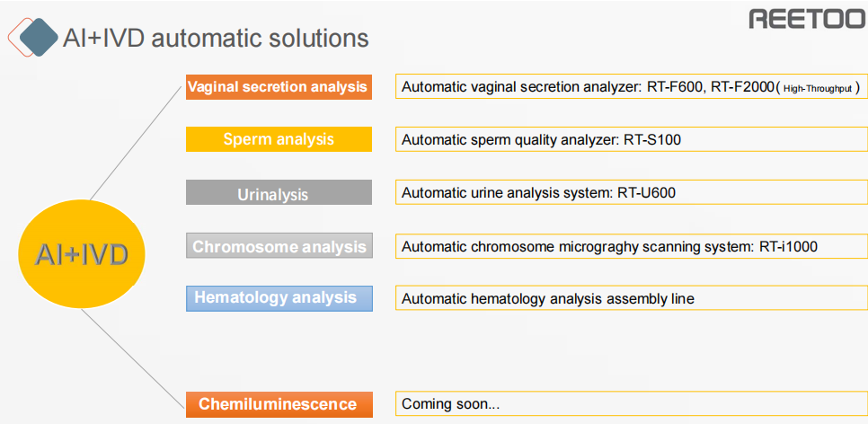The height and width of the screenshot is (424, 868).
Task: Click the blue Hematology analysis box
Action: [279, 298]
